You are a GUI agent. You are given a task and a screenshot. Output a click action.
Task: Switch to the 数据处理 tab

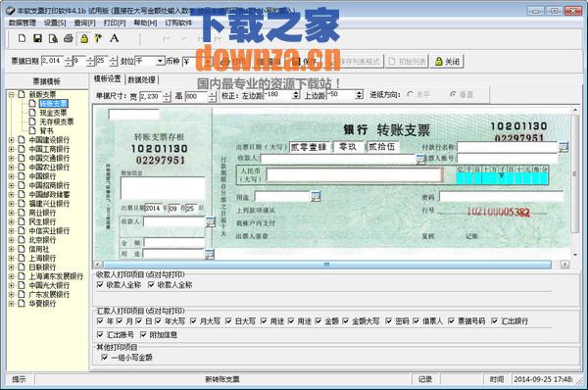[x=142, y=79]
